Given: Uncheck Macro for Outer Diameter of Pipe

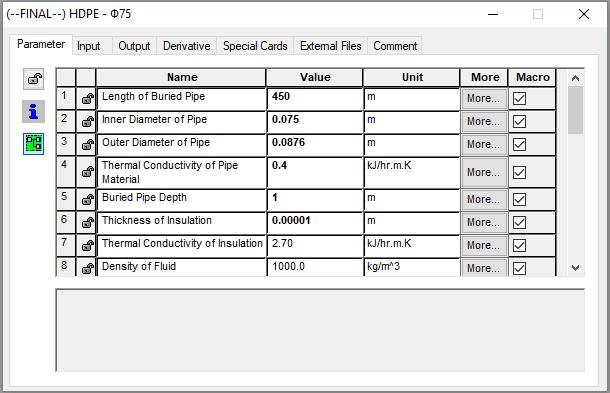Looking at the screenshot, I should pyautogui.click(x=519, y=144).
